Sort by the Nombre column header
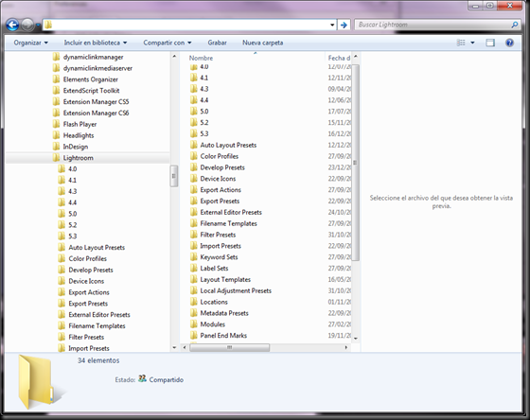This screenshot has width=530, height=420. pos(201,58)
